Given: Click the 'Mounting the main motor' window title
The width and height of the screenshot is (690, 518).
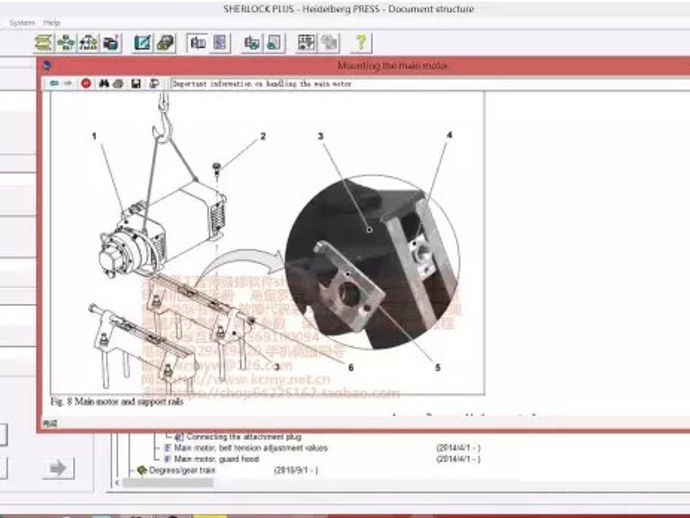Looking at the screenshot, I should point(393,66).
